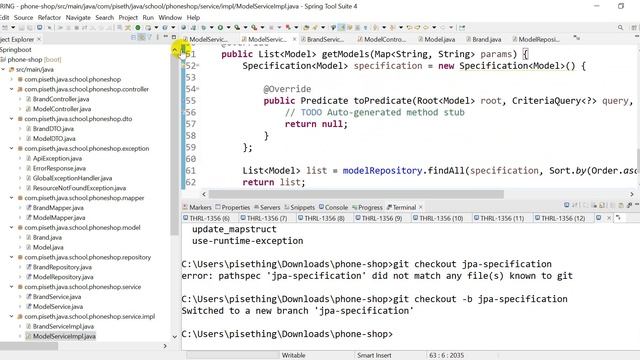
Task: Click the Debug launch toolbar icon
Action: tap(204, 28)
